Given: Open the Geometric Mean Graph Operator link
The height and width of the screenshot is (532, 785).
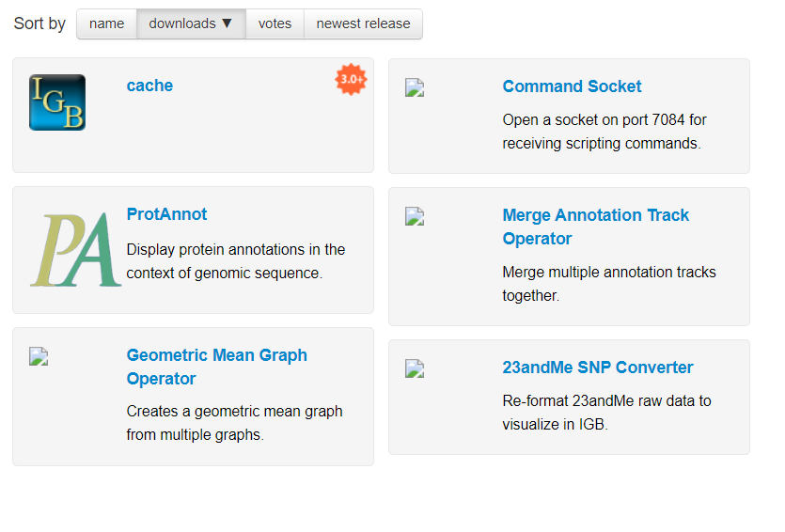Looking at the screenshot, I should (x=216, y=367).
